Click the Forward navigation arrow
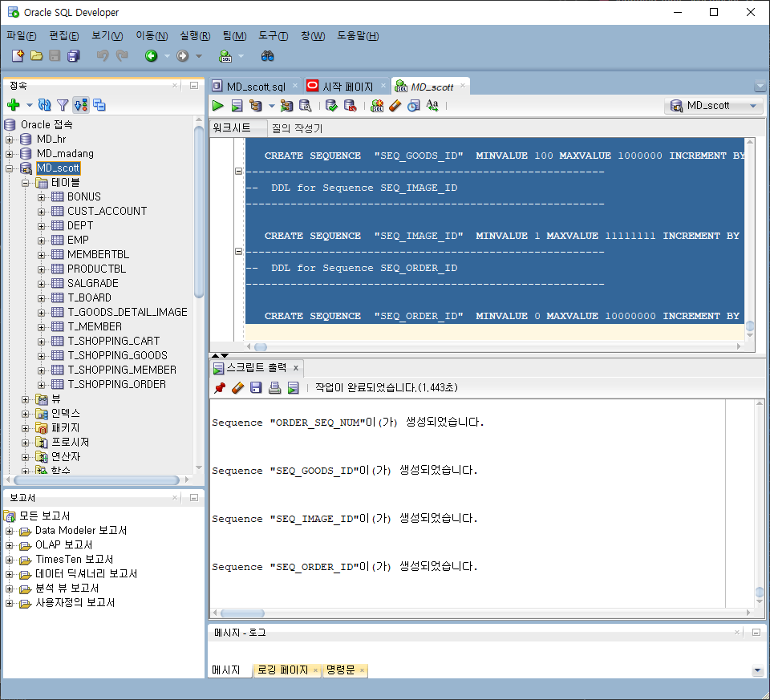This screenshot has width=770, height=700. tap(183, 56)
